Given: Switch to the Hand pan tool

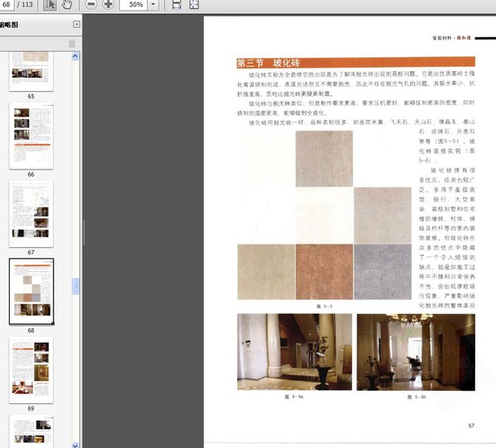Looking at the screenshot, I should [66, 5].
